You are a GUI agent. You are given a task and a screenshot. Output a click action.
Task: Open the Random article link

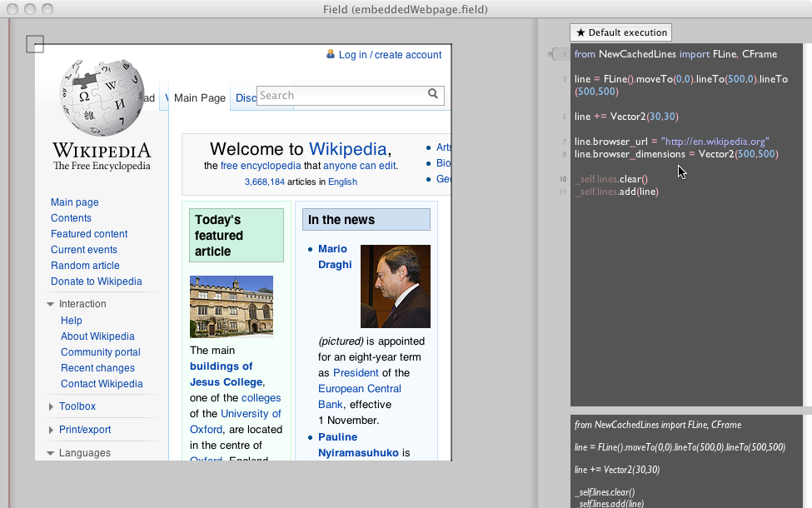[x=85, y=266]
